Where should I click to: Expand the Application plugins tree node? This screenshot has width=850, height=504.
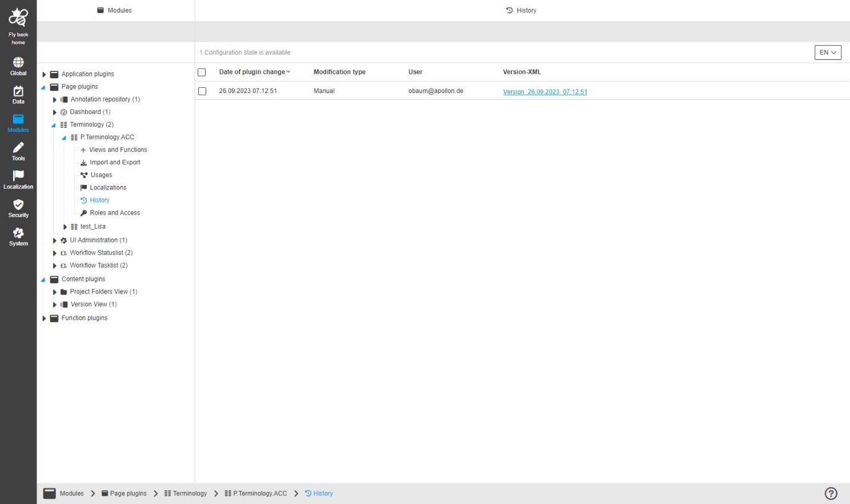(44, 74)
